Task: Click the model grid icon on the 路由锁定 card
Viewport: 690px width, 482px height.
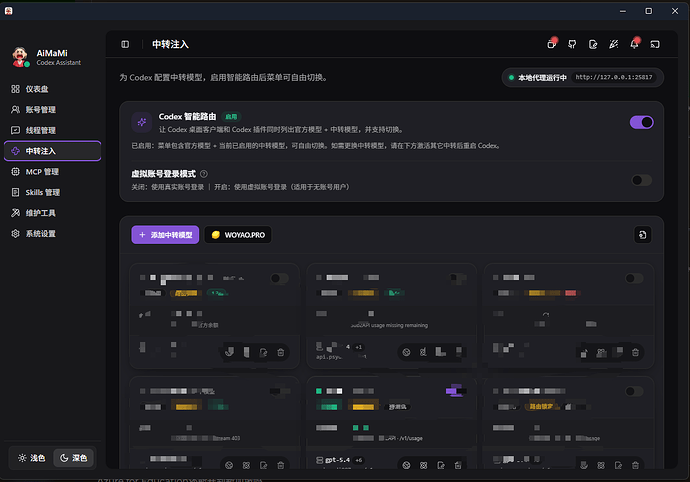Action: point(601,465)
